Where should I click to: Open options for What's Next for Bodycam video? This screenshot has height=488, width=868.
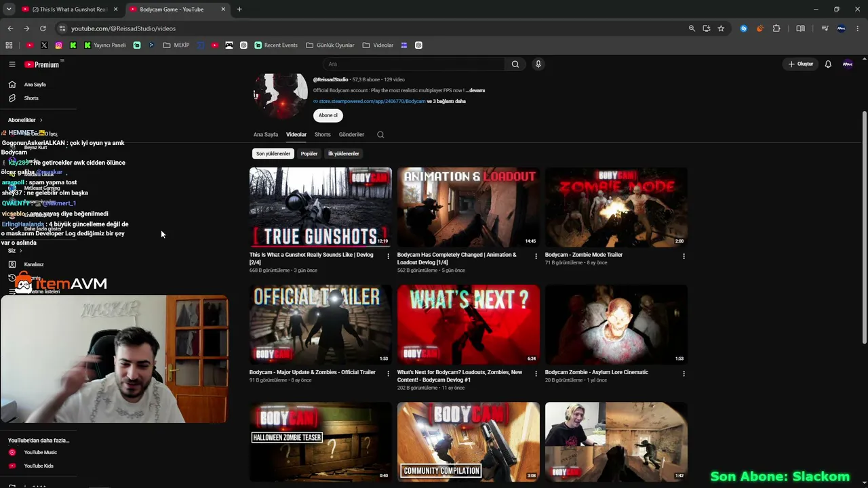[536, 373]
